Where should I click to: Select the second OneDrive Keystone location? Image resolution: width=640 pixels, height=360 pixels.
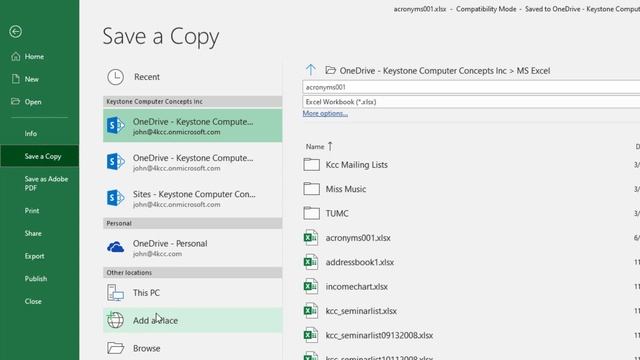192,162
